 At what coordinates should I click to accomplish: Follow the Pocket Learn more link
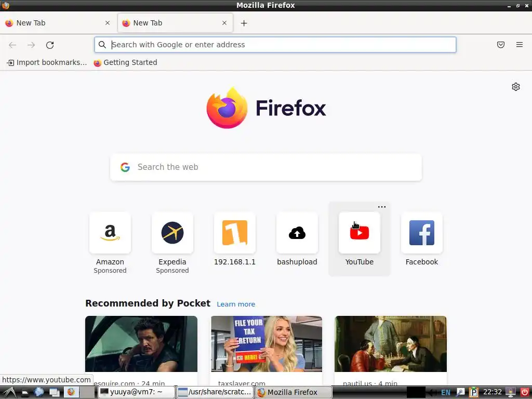coord(236,304)
